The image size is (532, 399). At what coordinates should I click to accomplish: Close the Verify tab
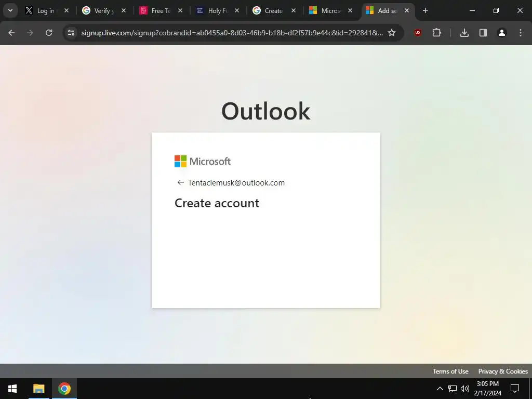pyautogui.click(x=124, y=10)
